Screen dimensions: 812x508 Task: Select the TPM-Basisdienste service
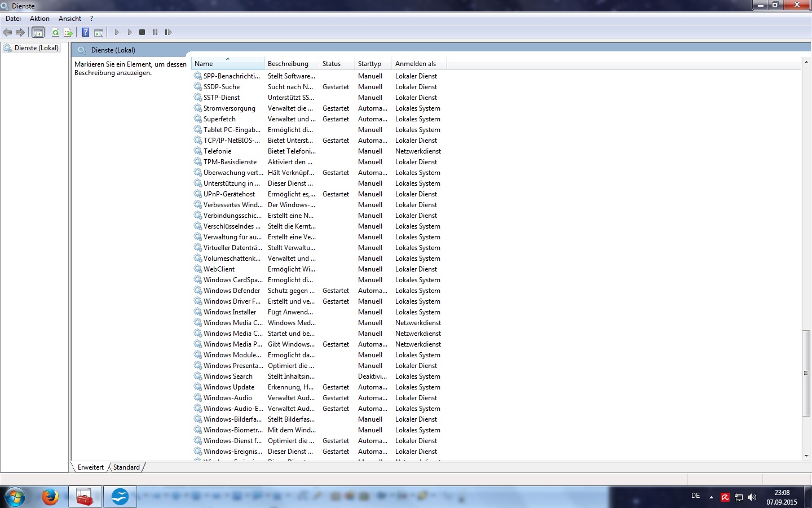[x=230, y=161]
